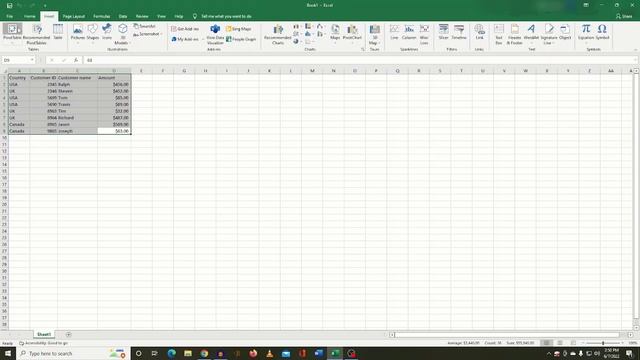The height and width of the screenshot is (360, 640).
Task: Insert a Table from the ribbon
Action: [58, 31]
